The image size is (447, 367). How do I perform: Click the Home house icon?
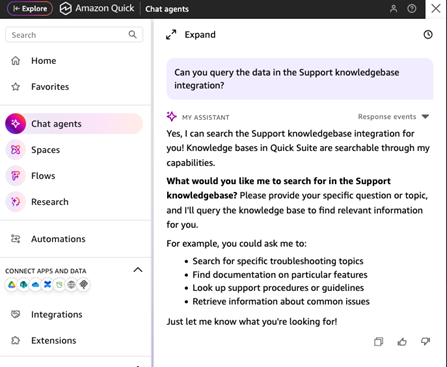pyautogui.click(x=15, y=61)
